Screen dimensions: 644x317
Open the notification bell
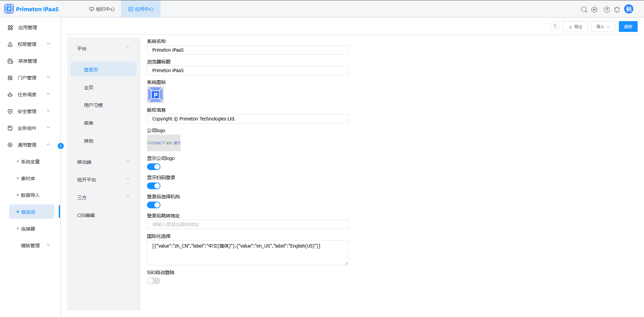pyautogui.click(x=617, y=10)
